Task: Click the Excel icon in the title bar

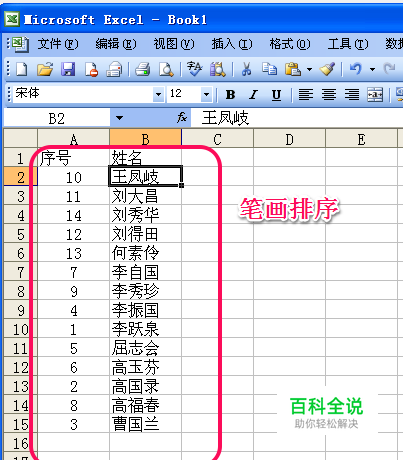Action: click(x=12, y=19)
